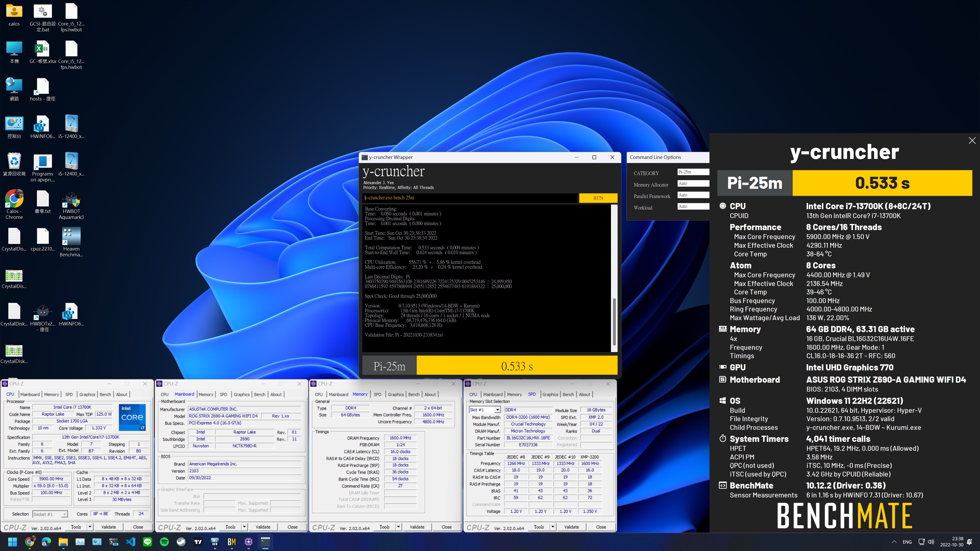
Task: Expand Tools dropdown arrow in CPU-Z Memory window
Action: [398, 527]
